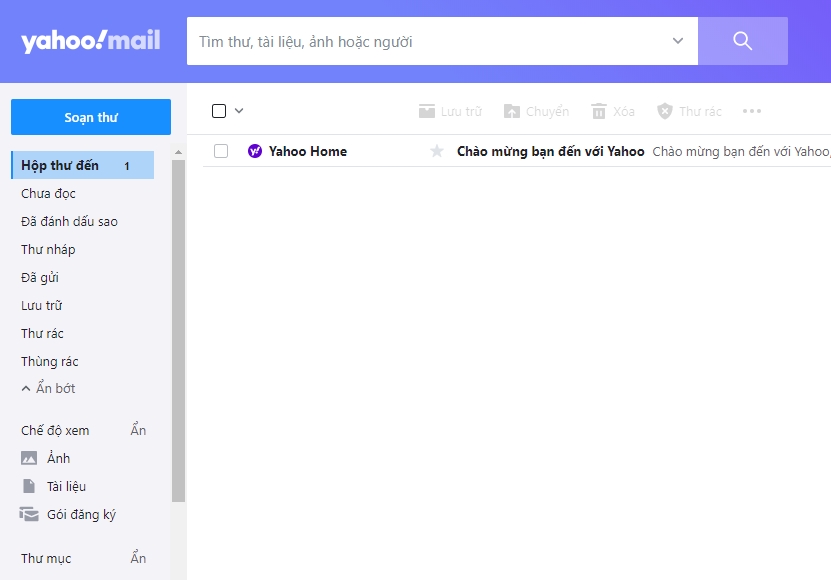Screen dimensions: 831x580
Task: Click the Tài liệu documents icon
Action: click(x=29, y=486)
